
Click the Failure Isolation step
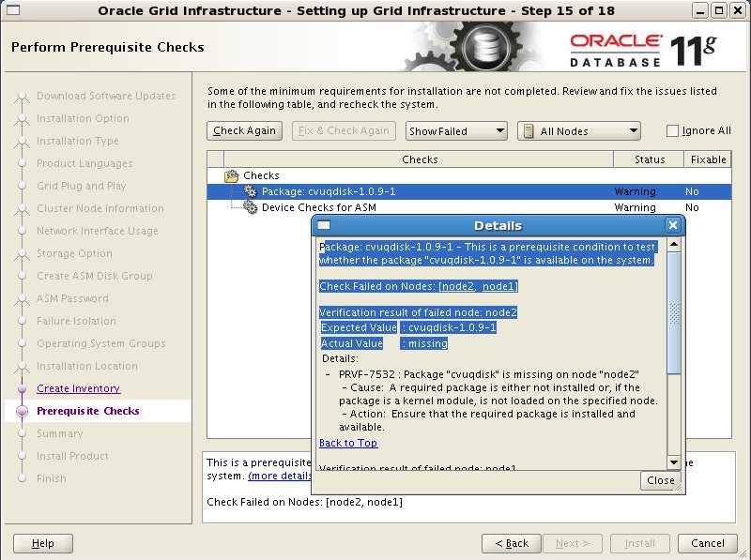click(76, 321)
